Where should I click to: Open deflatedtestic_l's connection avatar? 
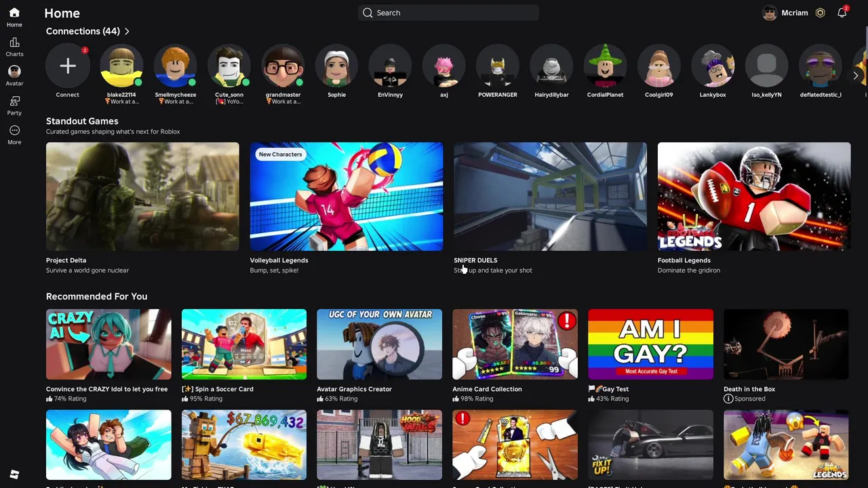click(x=821, y=66)
